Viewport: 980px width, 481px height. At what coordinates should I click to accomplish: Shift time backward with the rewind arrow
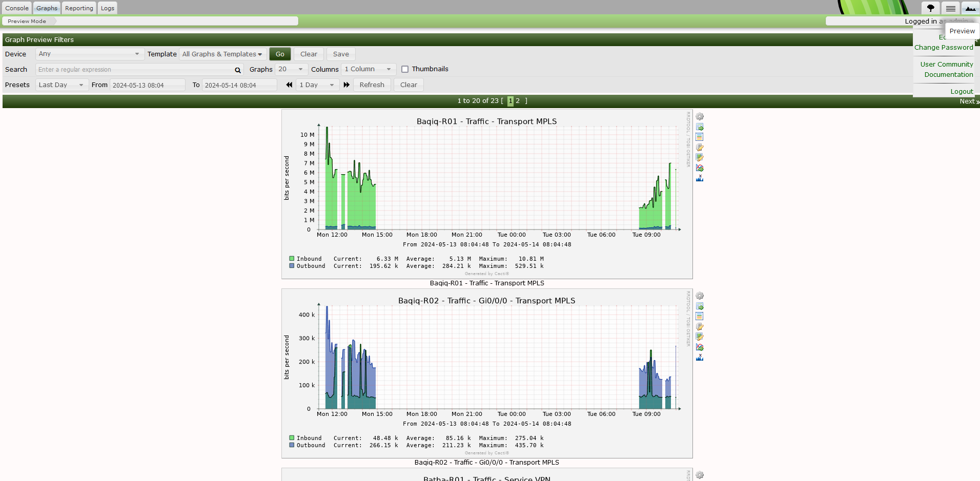pos(289,85)
